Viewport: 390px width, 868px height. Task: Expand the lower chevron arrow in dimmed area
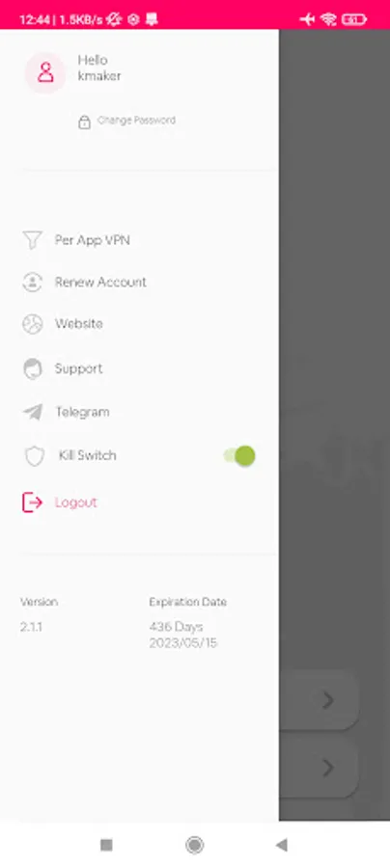328,768
